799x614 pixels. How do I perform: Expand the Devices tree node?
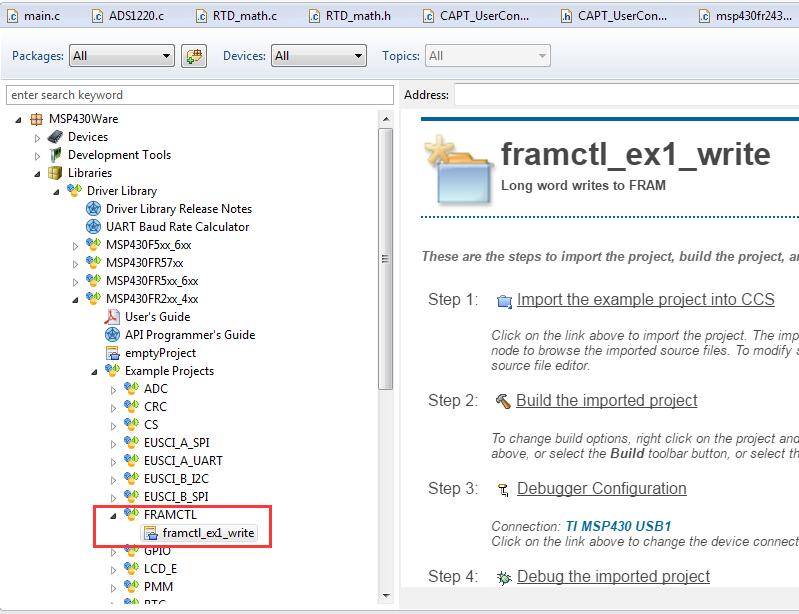coord(37,138)
